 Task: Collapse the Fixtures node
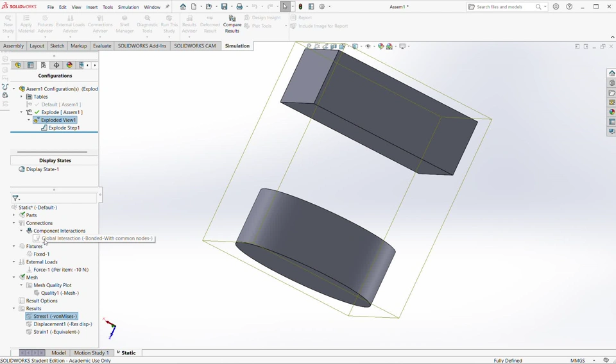13,246
